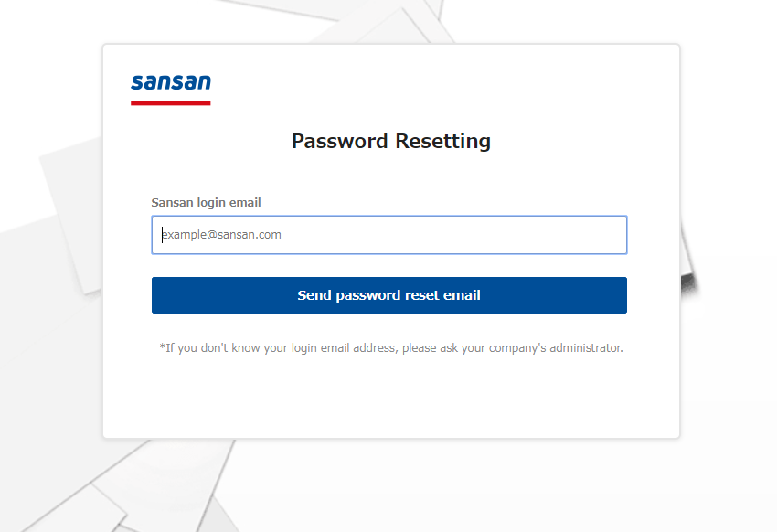Image resolution: width=777 pixels, height=532 pixels.
Task: Click the word Password in the heading
Action: 339,141
